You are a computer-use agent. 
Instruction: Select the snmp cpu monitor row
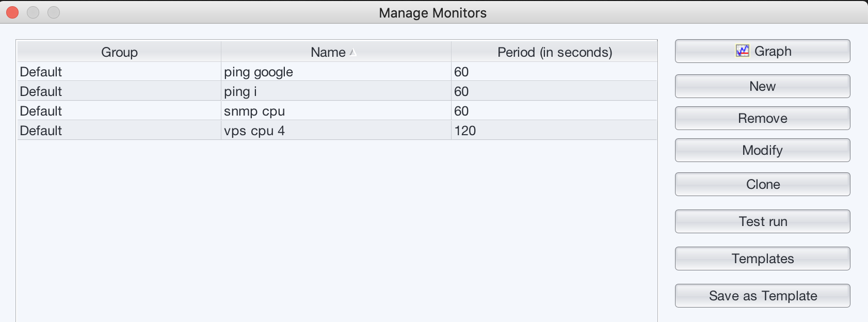coord(254,111)
